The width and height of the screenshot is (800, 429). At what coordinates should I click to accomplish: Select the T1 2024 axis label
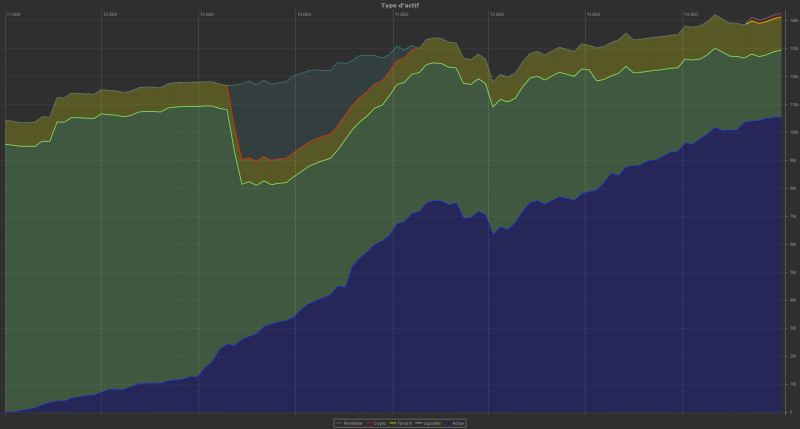[x=12, y=15]
